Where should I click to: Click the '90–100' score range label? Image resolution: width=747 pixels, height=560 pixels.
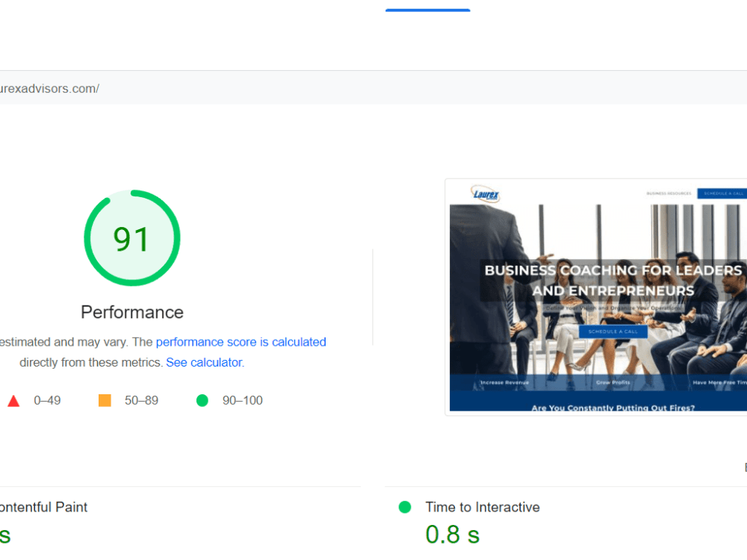pyautogui.click(x=243, y=400)
